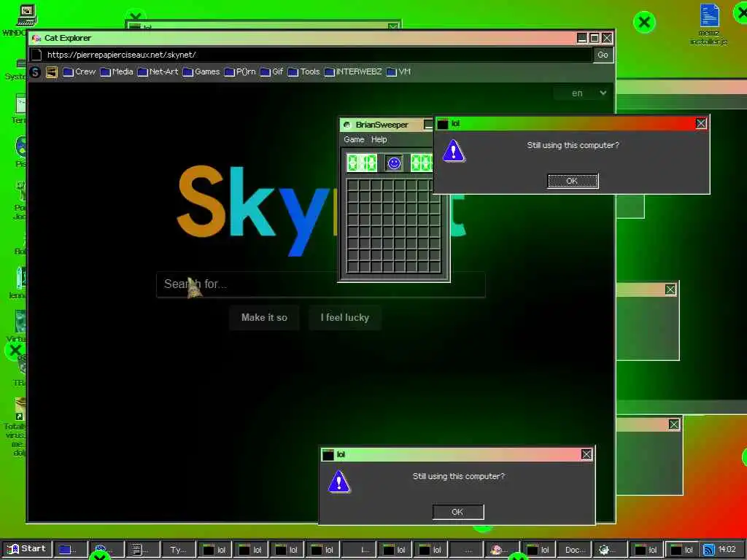The width and height of the screenshot is (747, 560).
Task: Open the VM bookmarks folder
Action: (399, 72)
